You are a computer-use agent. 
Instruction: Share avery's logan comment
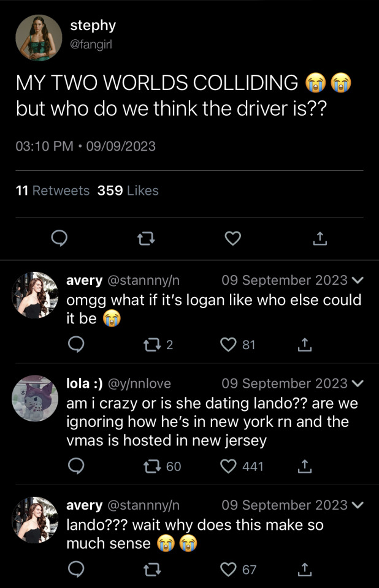tap(304, 345)
